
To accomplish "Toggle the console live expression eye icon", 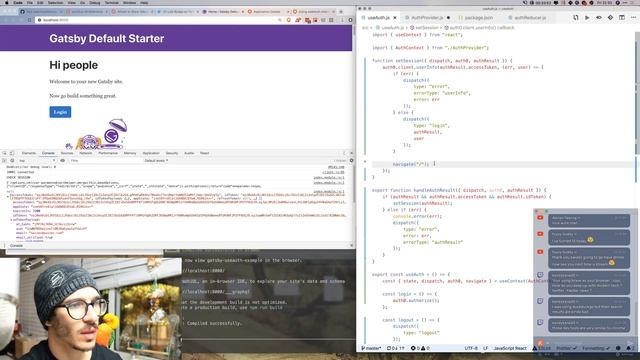I will [x=62, y=160].
